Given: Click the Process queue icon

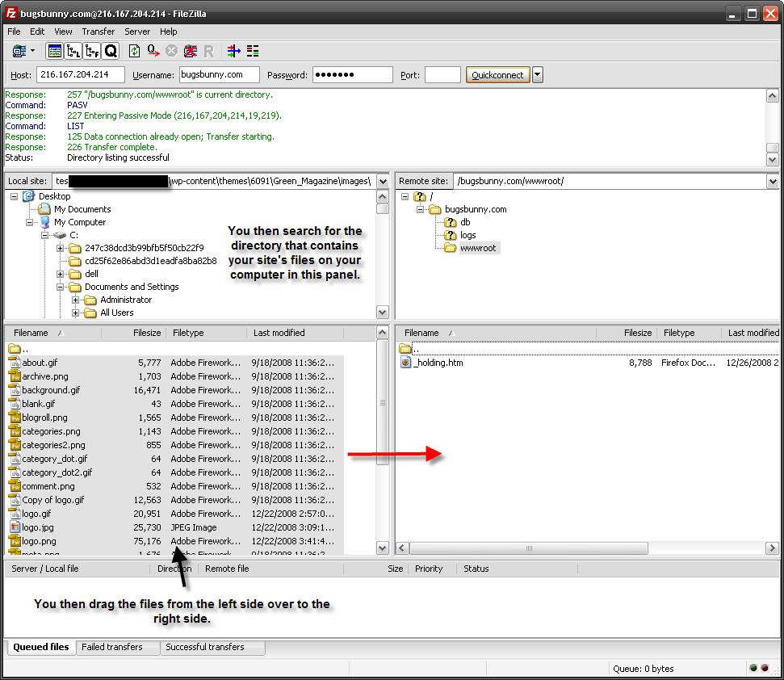Looking at the screenshot, I should coord(153,51).
